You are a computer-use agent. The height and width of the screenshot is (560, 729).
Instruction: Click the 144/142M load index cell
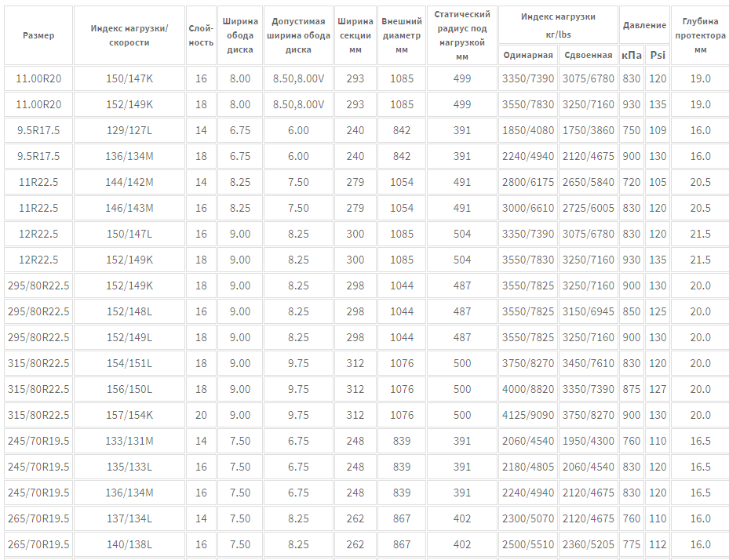click(x=129, y=182)
